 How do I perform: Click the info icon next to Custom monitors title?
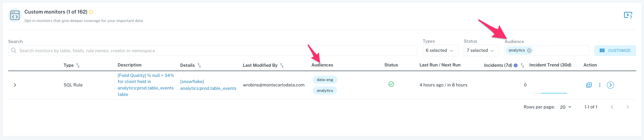coord(91,12)
